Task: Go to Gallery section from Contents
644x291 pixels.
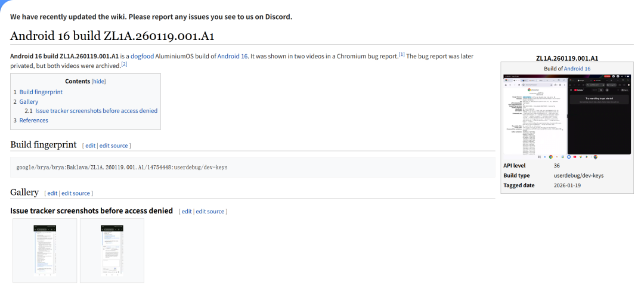Action: tap(29, 102)
